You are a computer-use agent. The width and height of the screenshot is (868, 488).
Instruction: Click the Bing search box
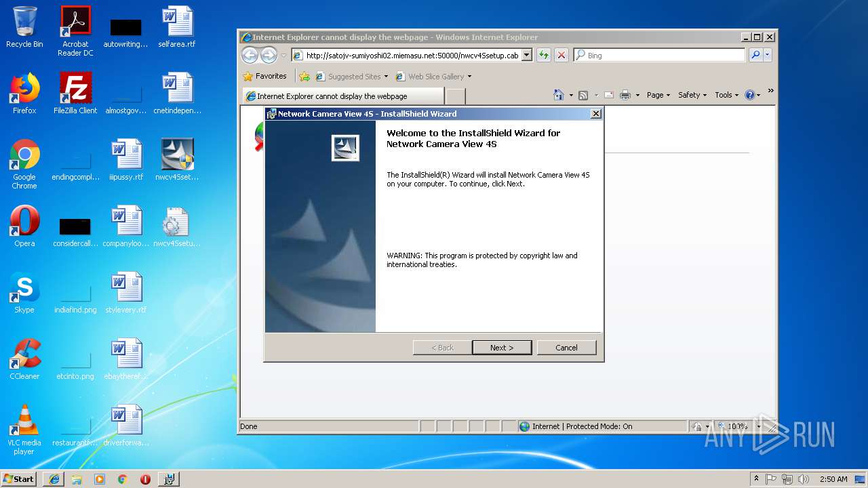point(659,56)
